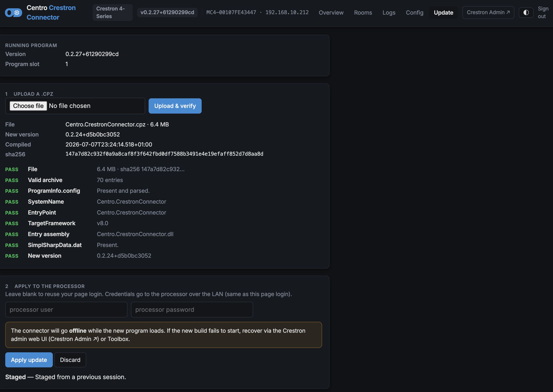Click the SystemName check row label
553x392 pixels.
(x=46, y=201)
